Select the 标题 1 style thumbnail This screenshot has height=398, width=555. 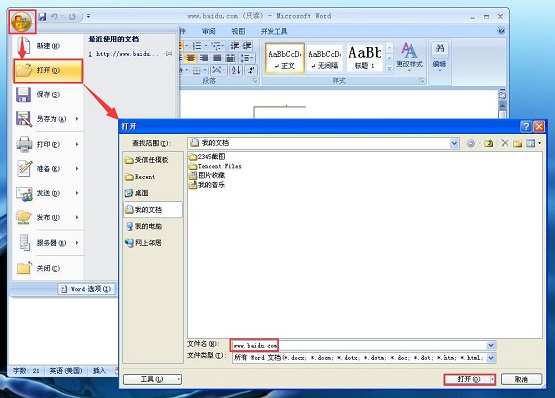[365, 58]
